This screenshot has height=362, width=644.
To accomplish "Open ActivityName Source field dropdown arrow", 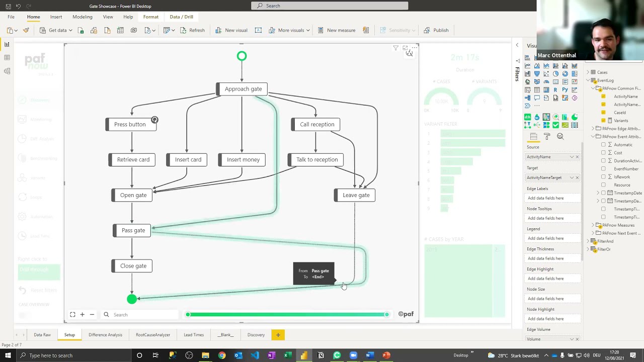I will (572, 157).
